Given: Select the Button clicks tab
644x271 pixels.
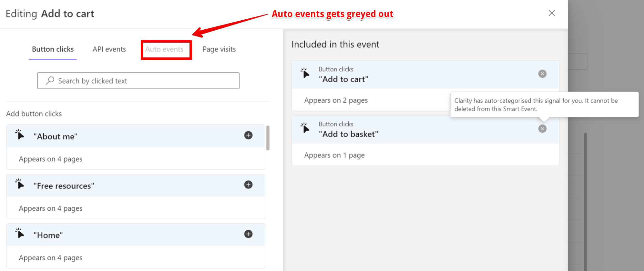Looking at the screenshot, I should click(x=53, y=49).
